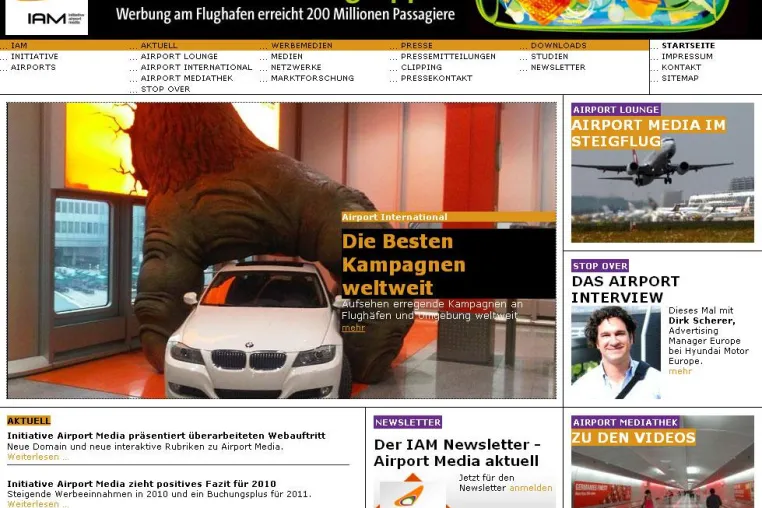Viewport: 762px width, 508px height.
Task: Click the newsletter logo graphic
Action: [x=413, y=491]
